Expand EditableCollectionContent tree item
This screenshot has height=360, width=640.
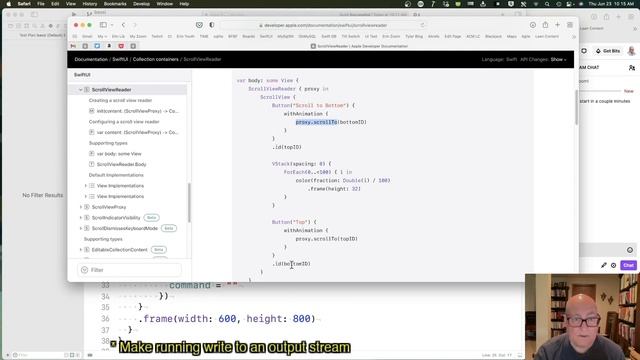(80, 249)
